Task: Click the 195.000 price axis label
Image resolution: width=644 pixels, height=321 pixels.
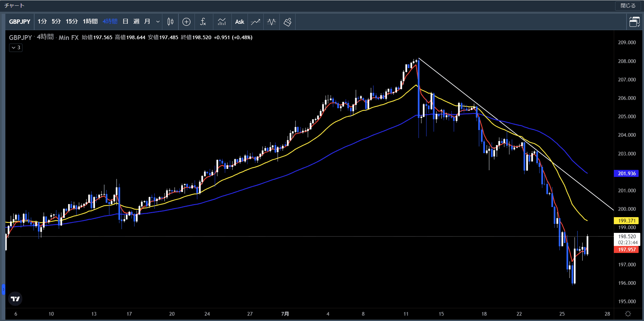Action: point(627,302)
